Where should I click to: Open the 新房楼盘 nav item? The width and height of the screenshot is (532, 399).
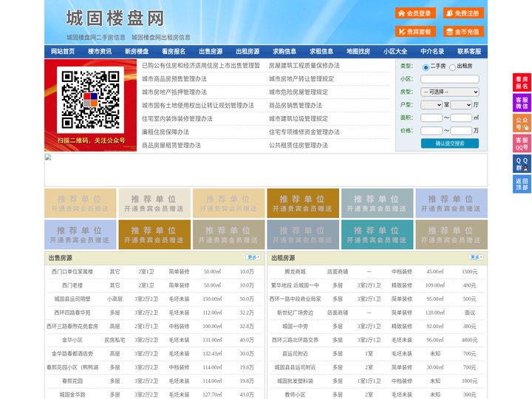pyautogui.click(x=137, y=52)
